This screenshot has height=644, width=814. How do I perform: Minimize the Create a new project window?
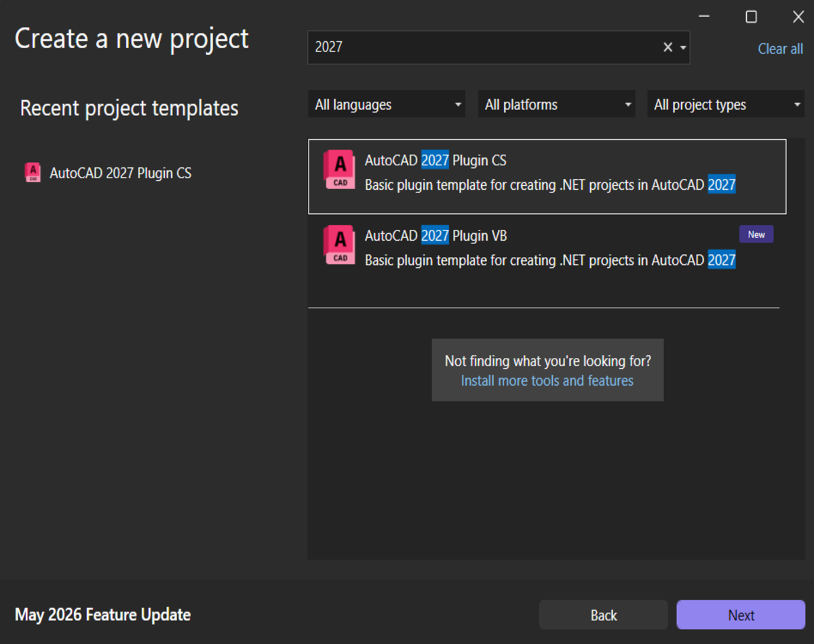click(x=704, y=17)
